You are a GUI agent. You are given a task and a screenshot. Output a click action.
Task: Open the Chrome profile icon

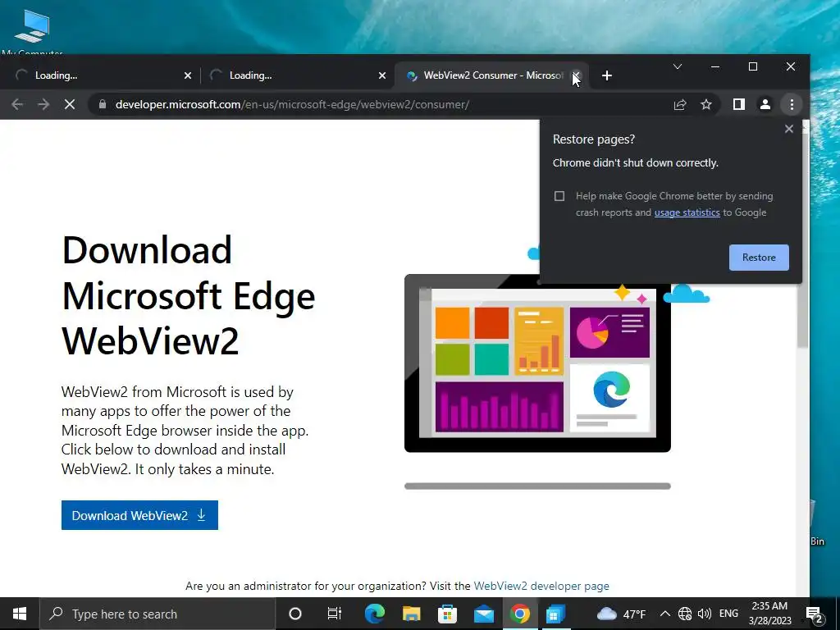[765, 104]
